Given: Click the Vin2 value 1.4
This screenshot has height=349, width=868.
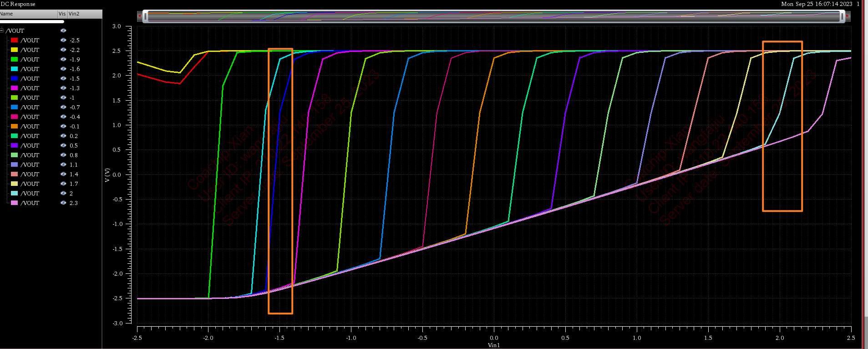Looking at the screenshot, I should tap(74, 174).
